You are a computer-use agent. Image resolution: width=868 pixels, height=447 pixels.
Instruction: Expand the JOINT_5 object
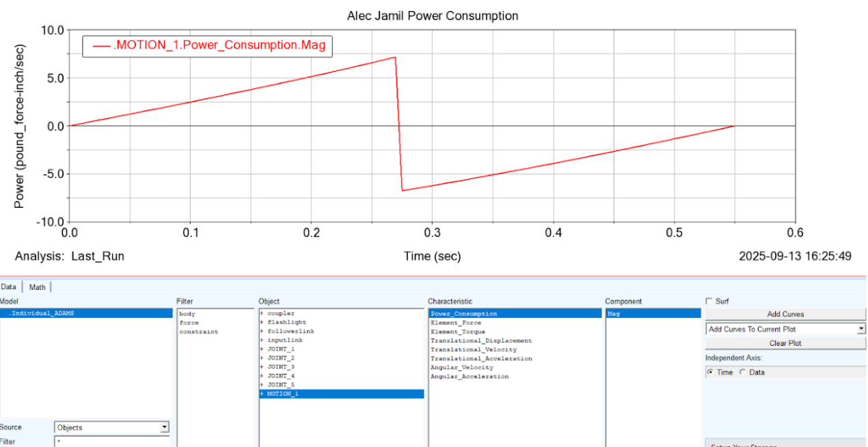[262, 385]
